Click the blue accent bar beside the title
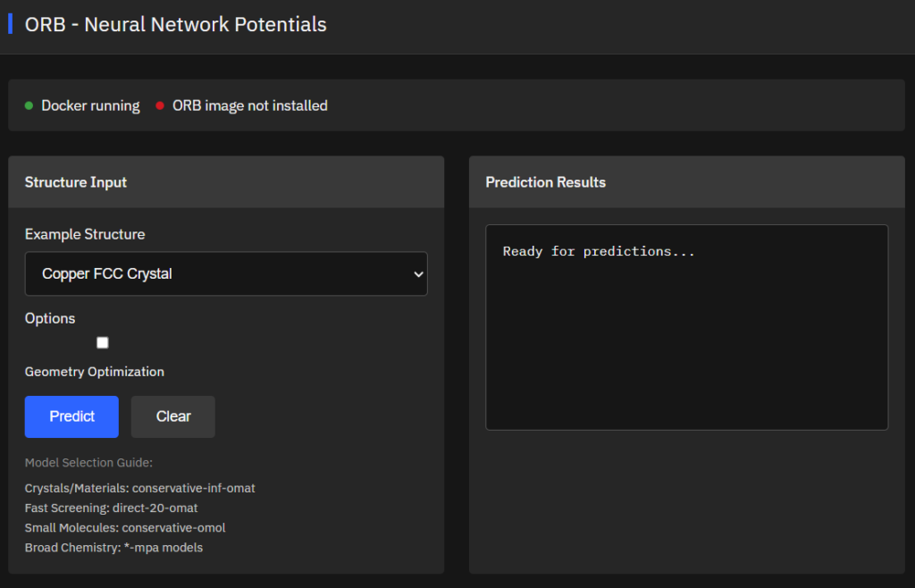Image resolution: width=915 pixels, height=588 pixels. click(10, 24)
